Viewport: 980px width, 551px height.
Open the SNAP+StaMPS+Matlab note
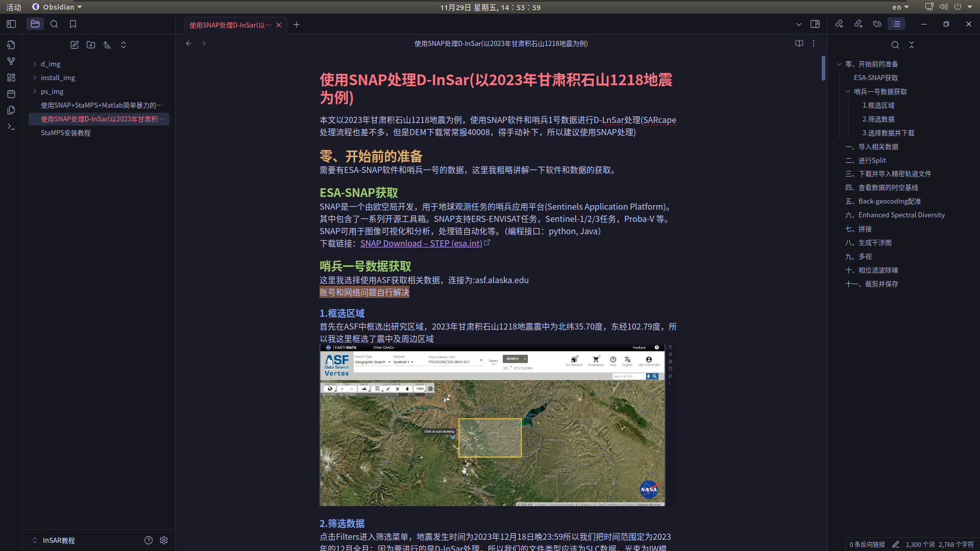pos(99,105)
